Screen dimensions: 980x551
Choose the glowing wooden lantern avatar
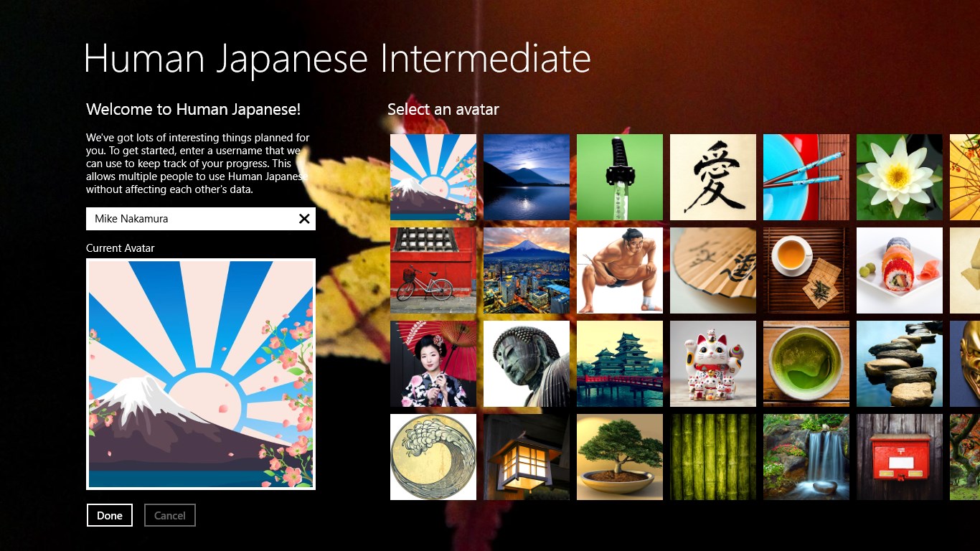coord(526,457)
